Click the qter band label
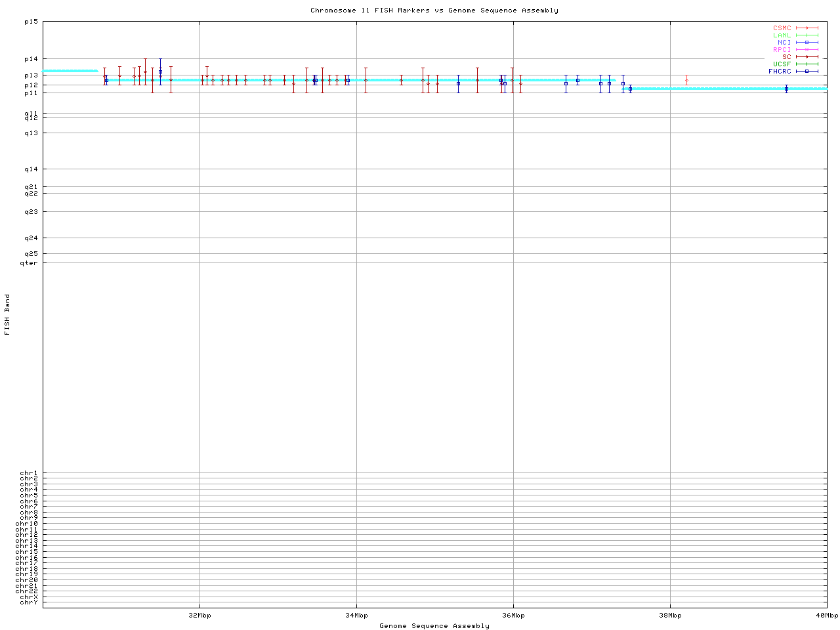 (29, 263)
